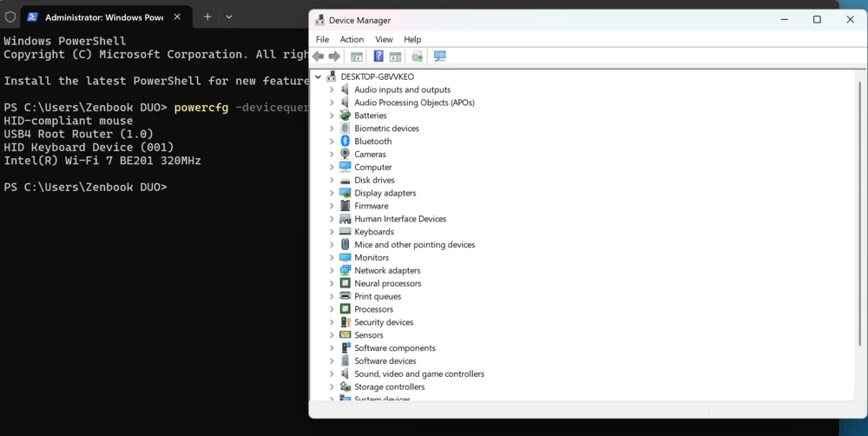Viewport: 868px width, 436px height.
Task: Click the Network adapters icon
Action: click(x=345, y=270)
